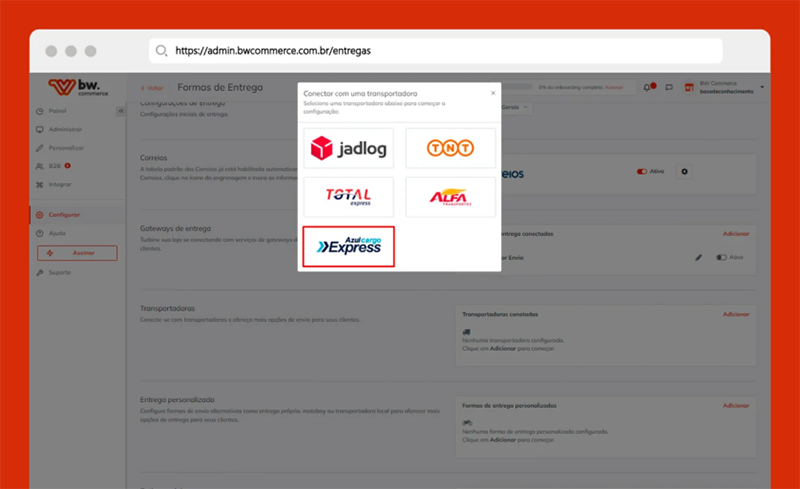Expand the BW Commerce account dropdown arrow
The width and height of the screenshot is (800, 489).
click(x=762, y=87)
